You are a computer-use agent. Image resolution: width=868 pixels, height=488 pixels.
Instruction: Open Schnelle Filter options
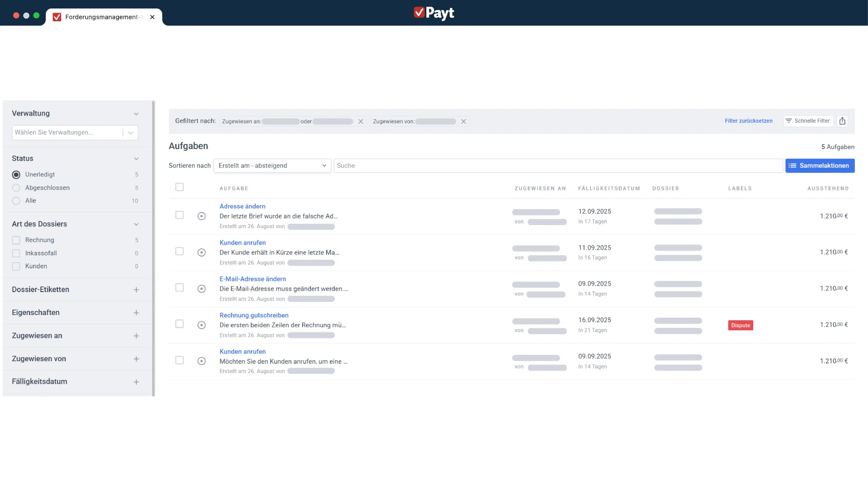[x=808, y=121]
